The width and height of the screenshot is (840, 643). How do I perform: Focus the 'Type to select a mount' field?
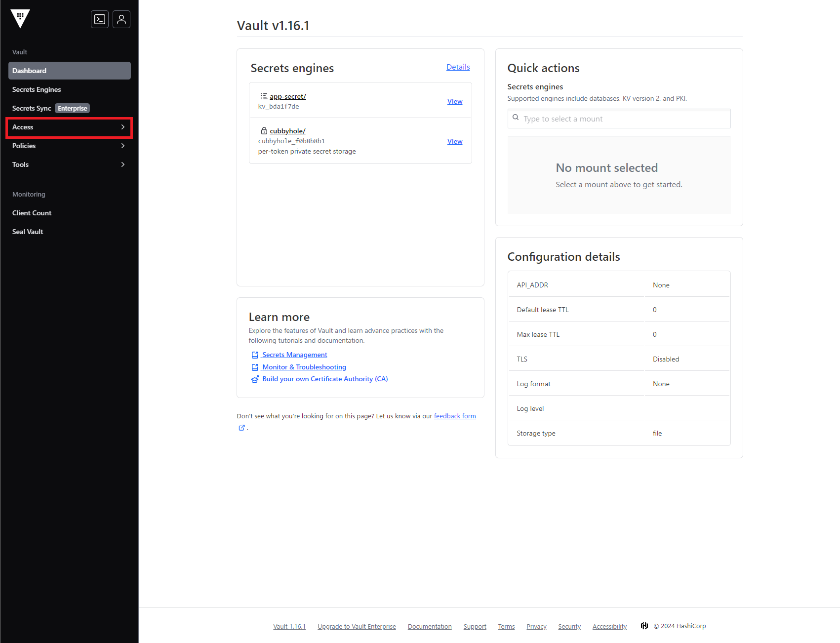coord(619,119)
